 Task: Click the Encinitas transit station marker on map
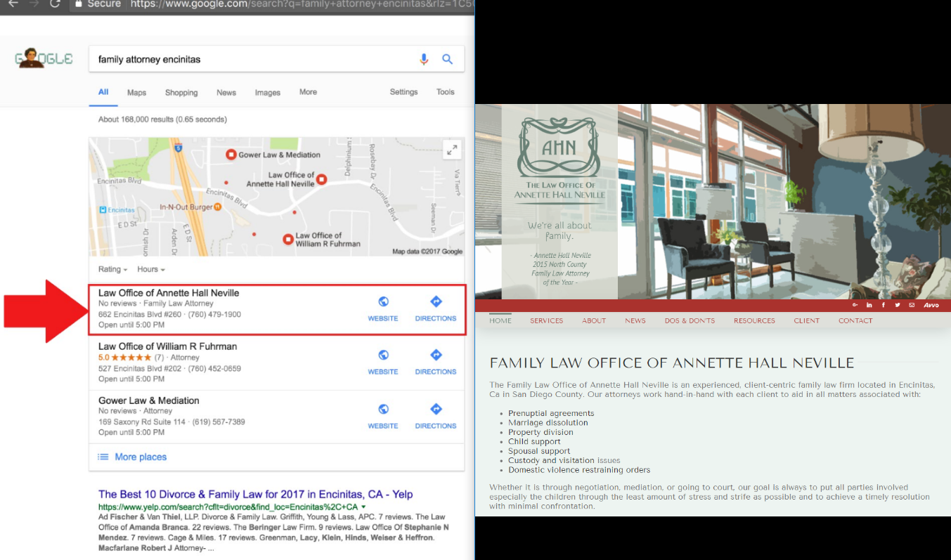103,210
